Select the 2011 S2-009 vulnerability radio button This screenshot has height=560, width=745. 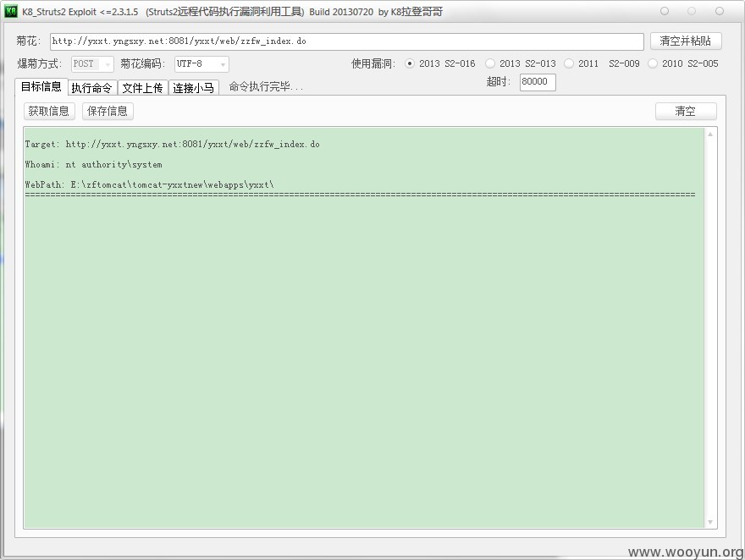pos(569,63)
